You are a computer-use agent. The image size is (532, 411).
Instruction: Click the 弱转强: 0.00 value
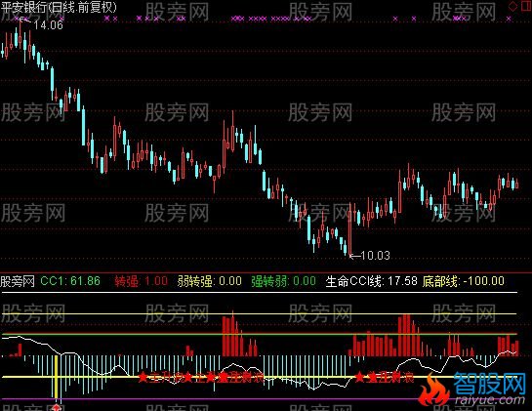click(210, 281)
